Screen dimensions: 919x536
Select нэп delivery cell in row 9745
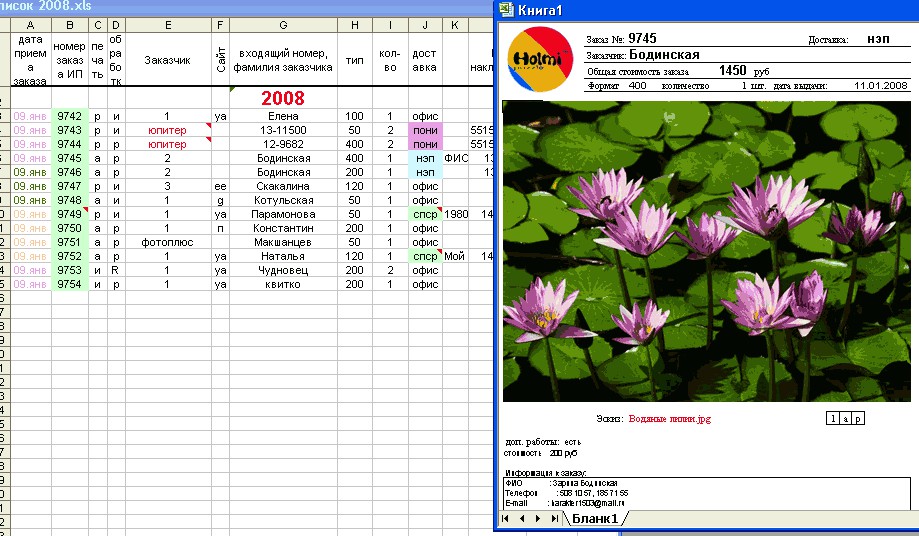coord(425,158)
